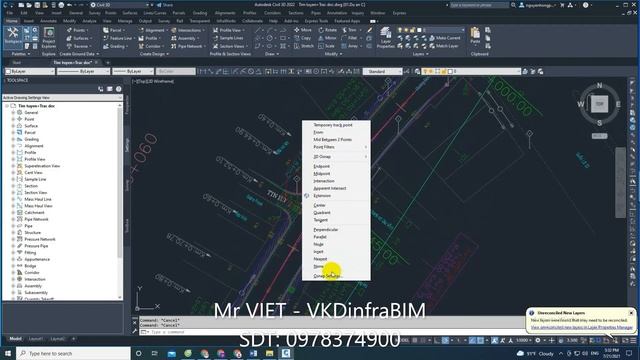Click the Undo arrow in quick access toolbar
Image resolution: width=640 pixels, height=360 pixels.
[x=69, y=5]
